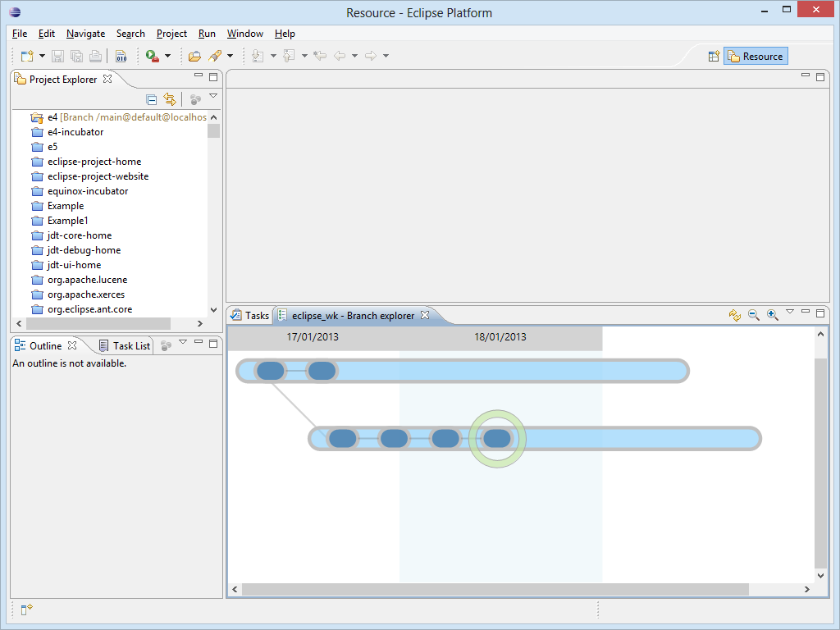Select the Example1 project
Screen dimensions: 840x630
pos(59,221)
